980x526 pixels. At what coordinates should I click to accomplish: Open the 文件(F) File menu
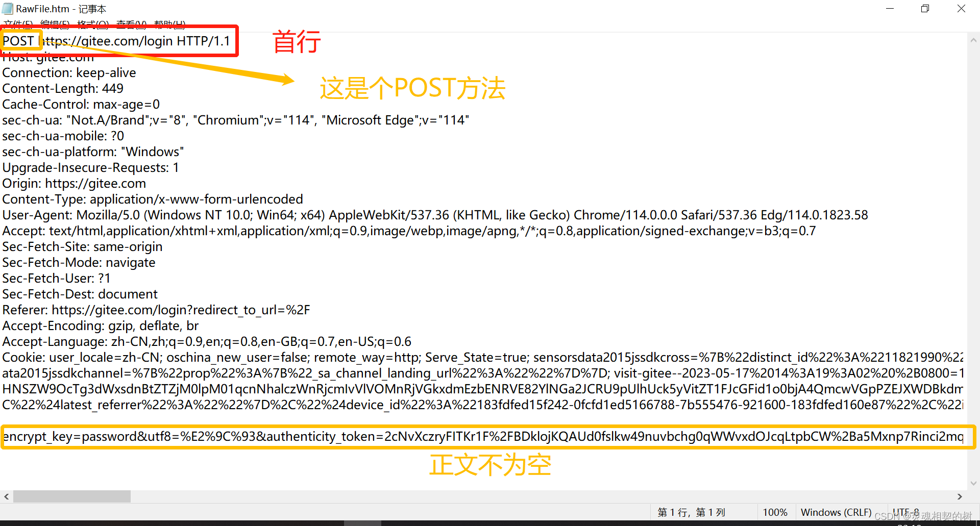(18, 24)
